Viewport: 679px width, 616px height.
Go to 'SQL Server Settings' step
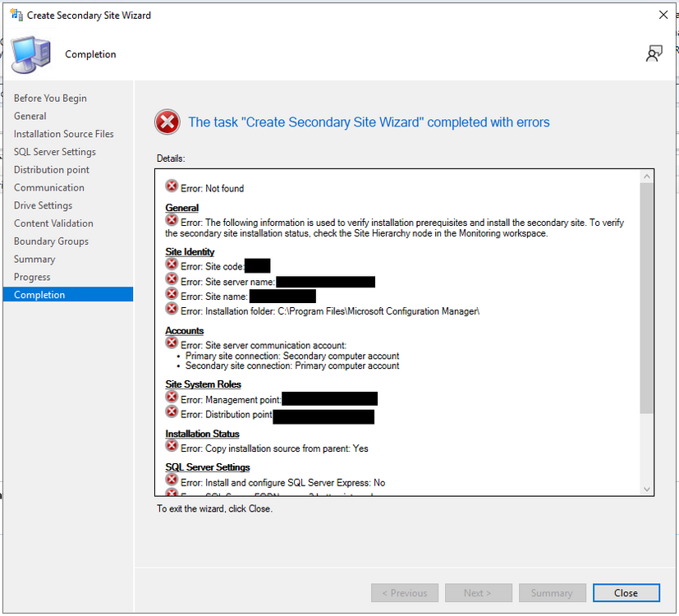click(x=54, y=152)
